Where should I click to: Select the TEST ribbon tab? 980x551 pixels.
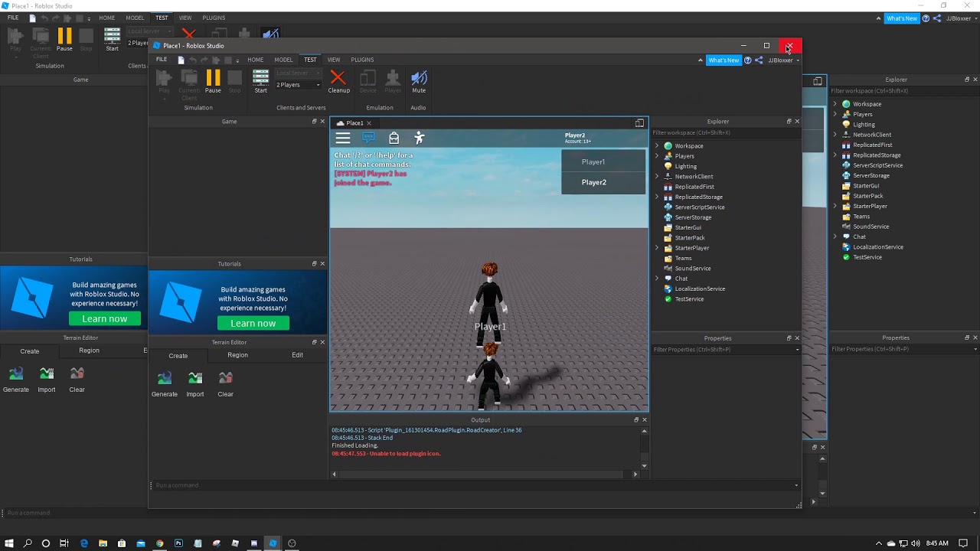310,60
